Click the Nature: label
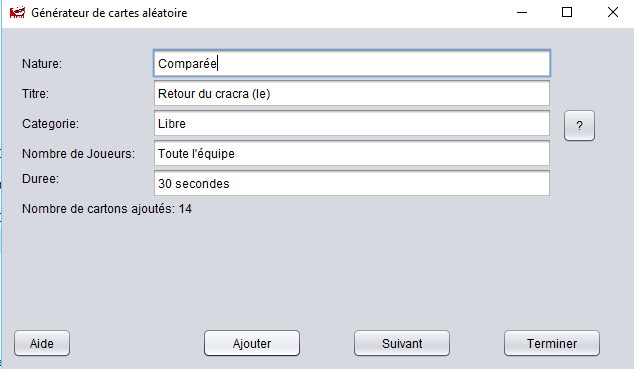 42,64
